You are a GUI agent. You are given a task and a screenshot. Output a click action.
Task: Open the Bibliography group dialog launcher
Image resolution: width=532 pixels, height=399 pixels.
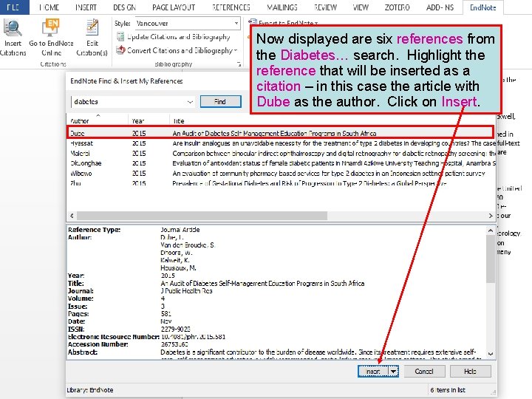click(239, 64)
